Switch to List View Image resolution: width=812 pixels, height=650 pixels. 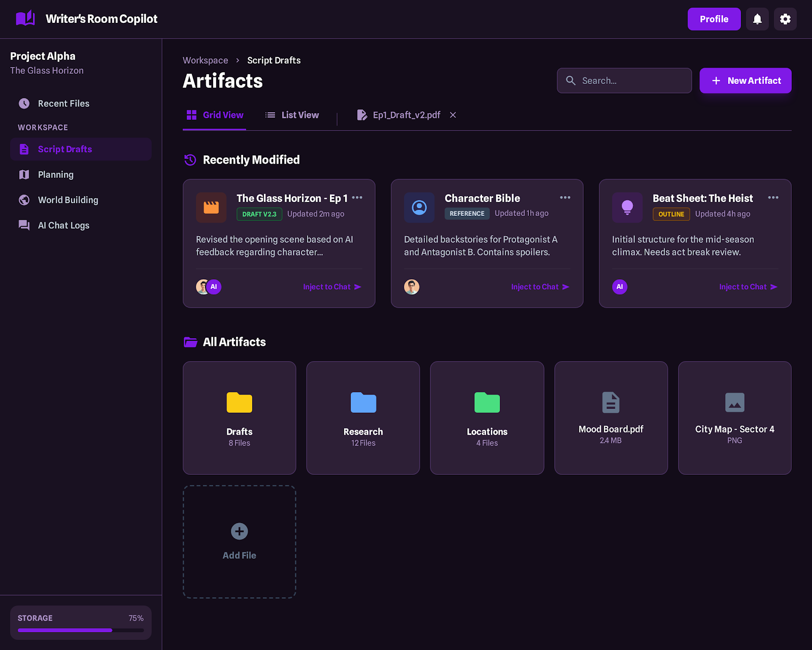292,115
